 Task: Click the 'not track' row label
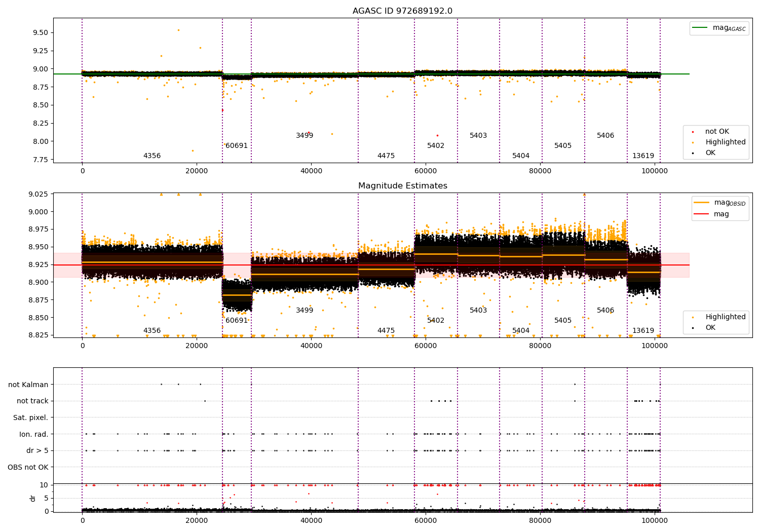pyautogui.click(x=32, y=401)
